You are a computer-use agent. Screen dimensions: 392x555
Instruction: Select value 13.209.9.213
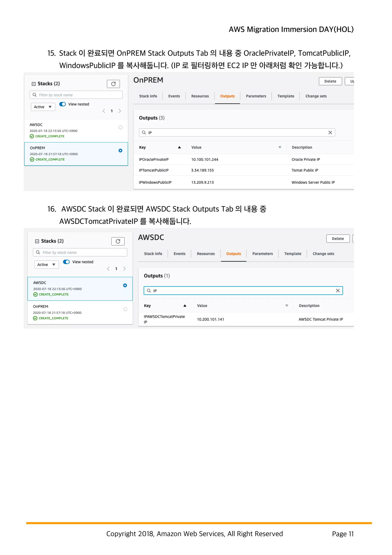pyautogui.click(x=202, y=183)
